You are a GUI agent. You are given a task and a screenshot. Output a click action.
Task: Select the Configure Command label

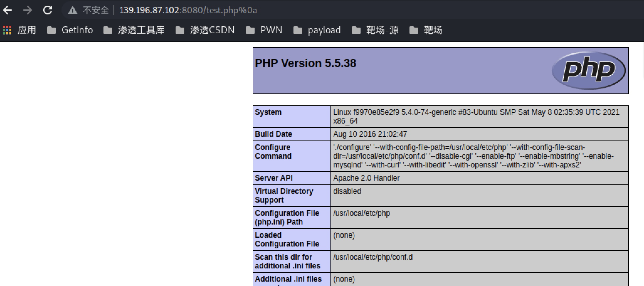tap(273, 152)
